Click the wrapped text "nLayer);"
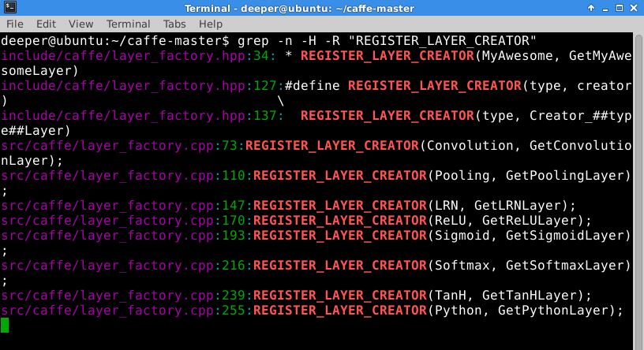 pos(32,161)
